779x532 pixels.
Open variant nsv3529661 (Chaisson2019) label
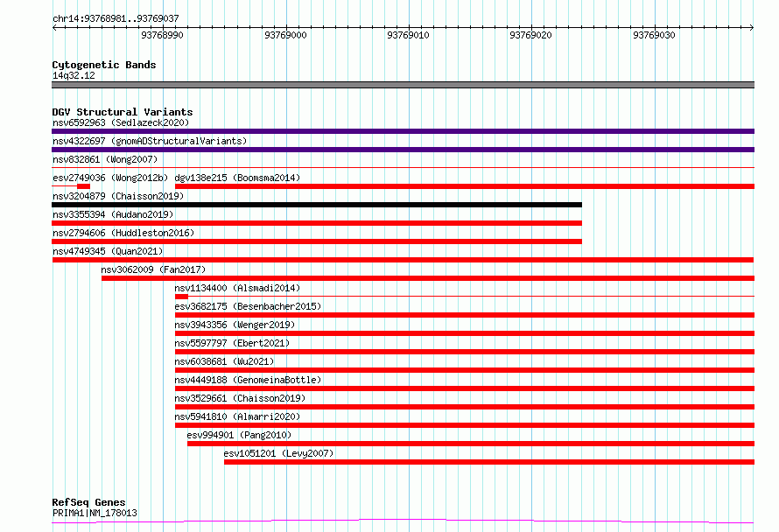pos(240,398)
